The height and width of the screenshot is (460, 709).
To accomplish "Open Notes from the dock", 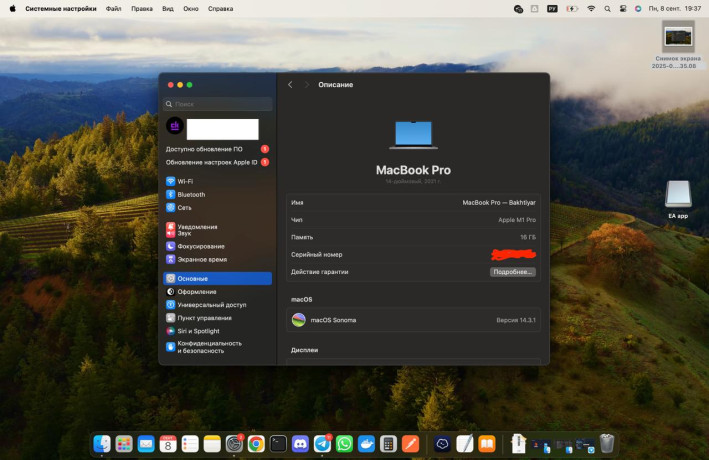I will click(x=212, y=444).
